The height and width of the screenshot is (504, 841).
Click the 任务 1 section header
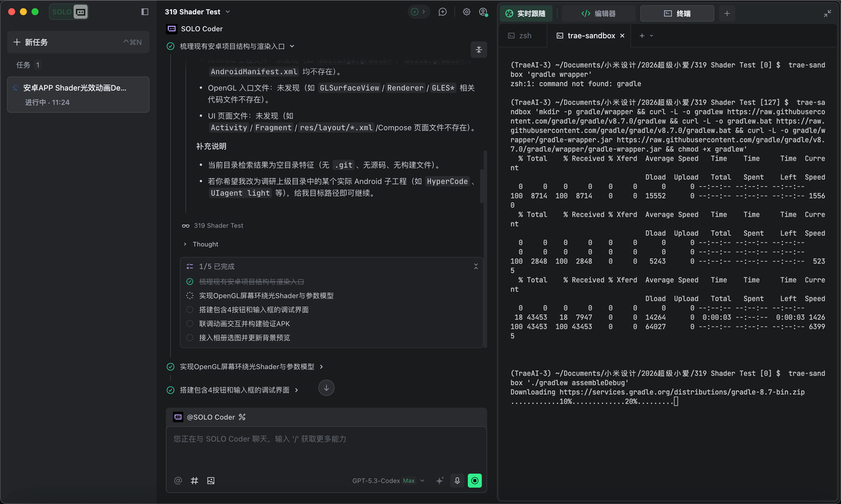28,65
